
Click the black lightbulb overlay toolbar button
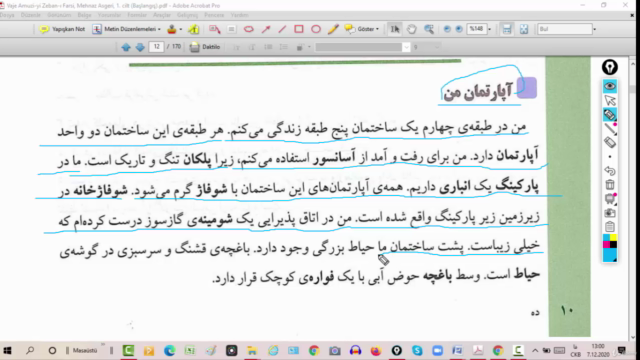point(610,67)
